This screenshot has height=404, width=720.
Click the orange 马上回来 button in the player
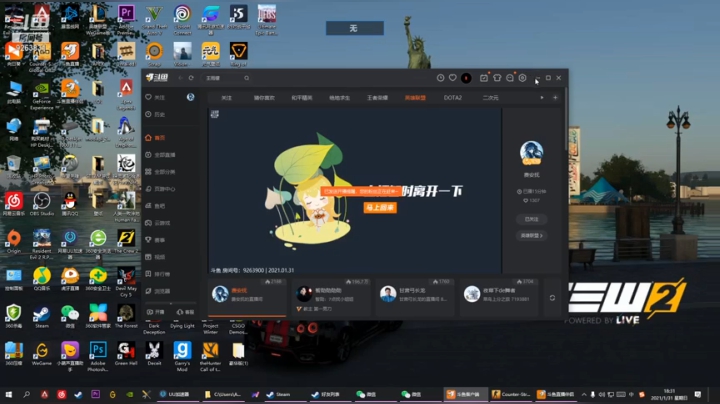click(380, 208)
